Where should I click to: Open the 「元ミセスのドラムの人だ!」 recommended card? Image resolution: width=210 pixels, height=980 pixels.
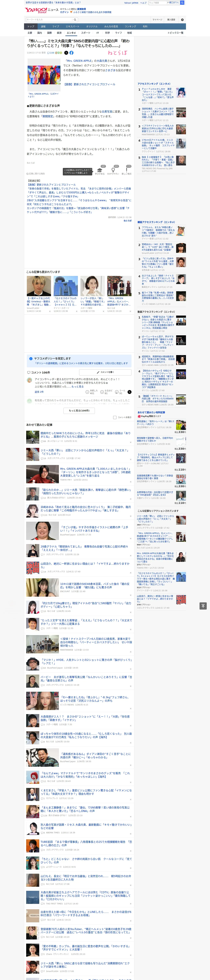click(66, 294)
